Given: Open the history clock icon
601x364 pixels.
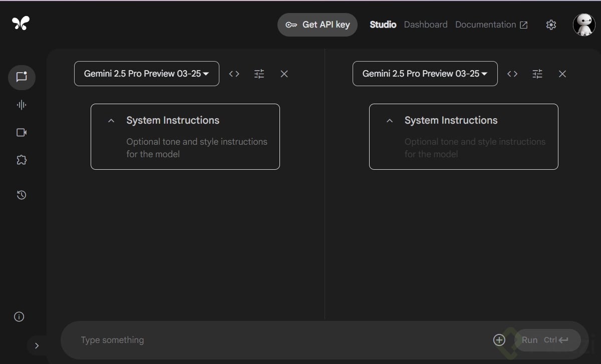Looking at the screenshot, I should 22,195.
